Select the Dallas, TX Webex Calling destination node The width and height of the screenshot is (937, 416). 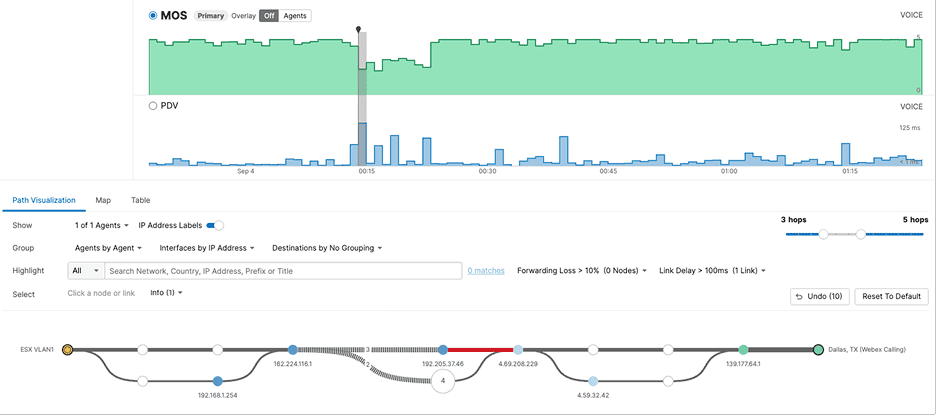(x=818, y=350)
